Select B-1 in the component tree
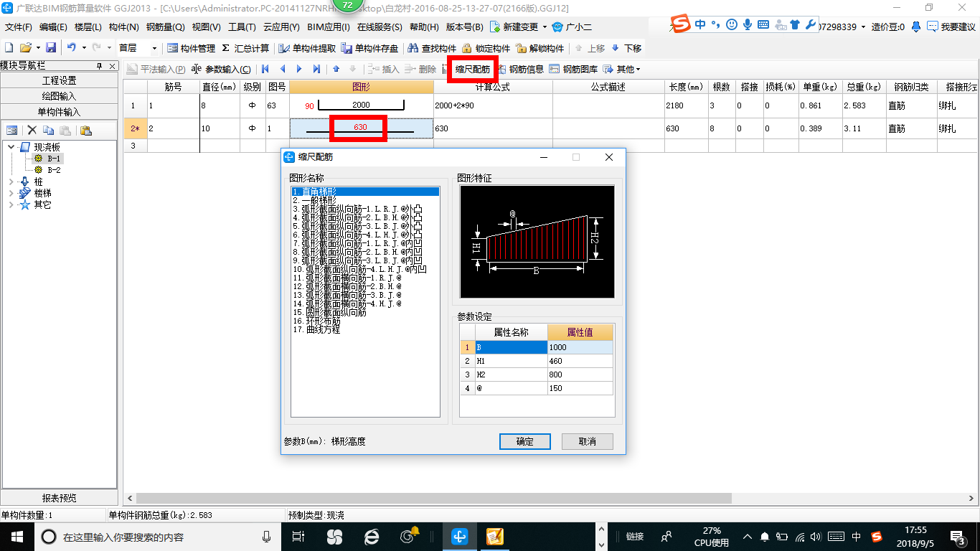 [x=54, y=159]
